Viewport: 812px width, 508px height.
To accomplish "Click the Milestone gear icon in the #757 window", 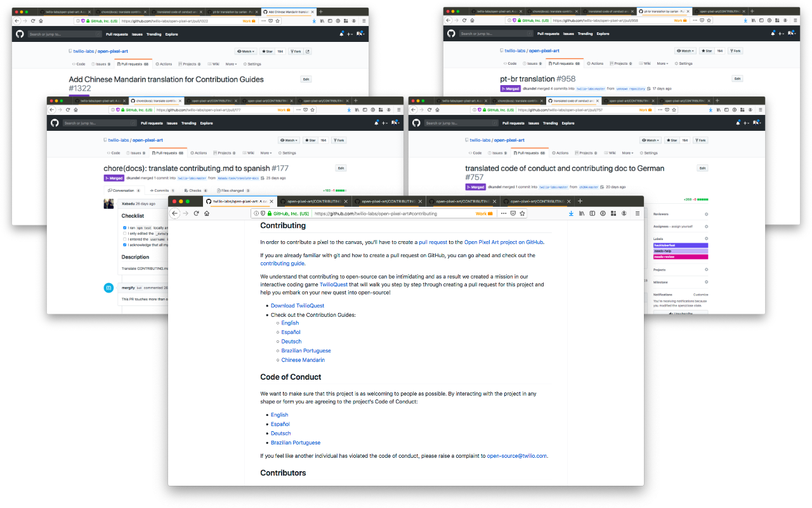I will (x=706, y=282).
